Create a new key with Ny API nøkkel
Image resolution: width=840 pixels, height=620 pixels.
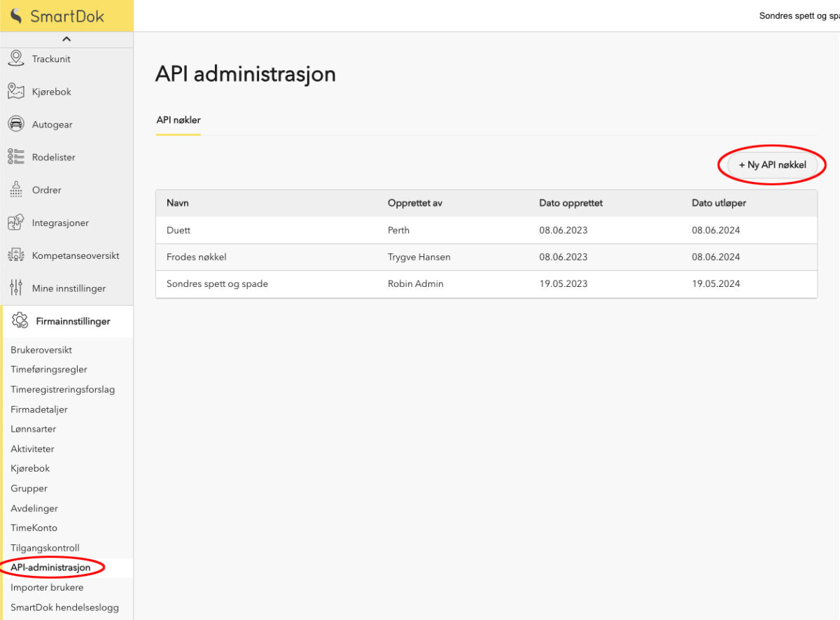pyautogui.click(x=773, y=165)
